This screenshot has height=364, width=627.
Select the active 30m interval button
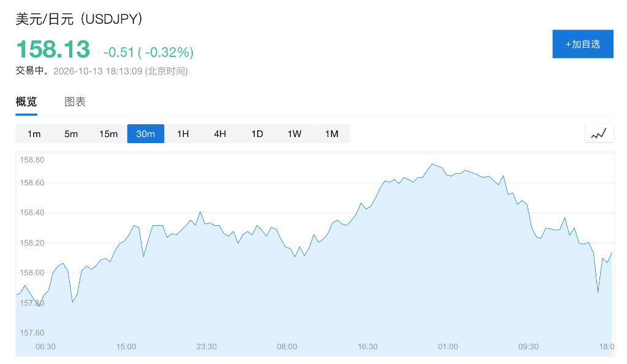(x=146, y=134)
